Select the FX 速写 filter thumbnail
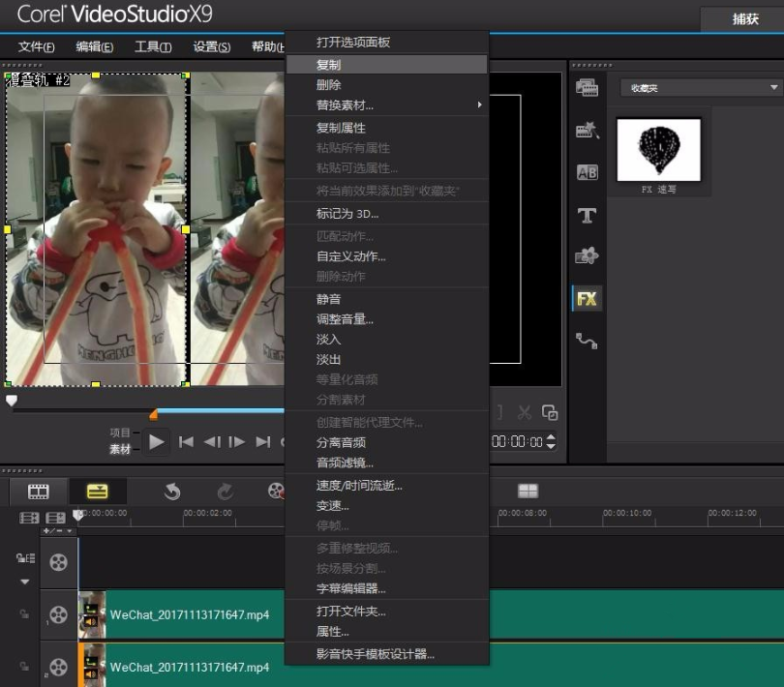Viewport: 784px width, 687px height. 658,150
